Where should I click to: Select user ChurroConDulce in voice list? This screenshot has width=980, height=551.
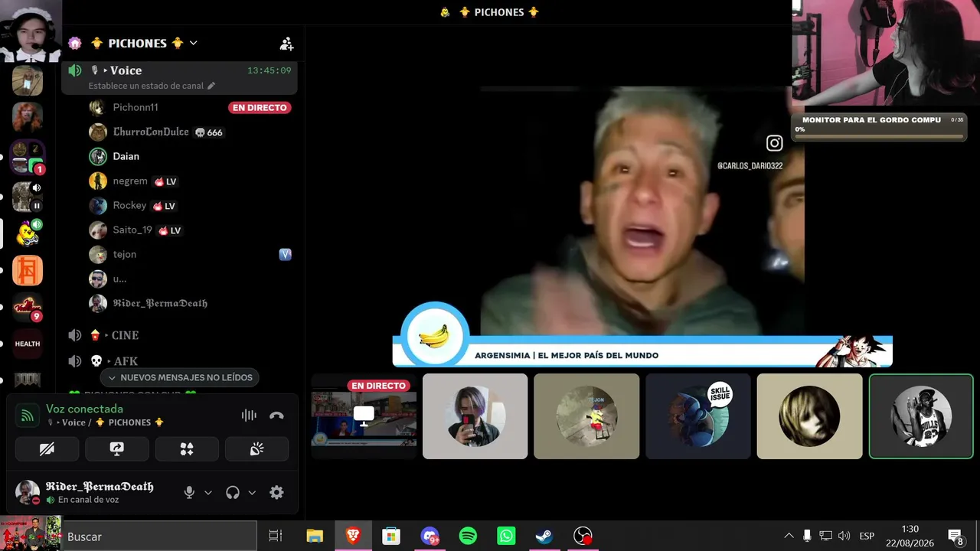(151, 132)
